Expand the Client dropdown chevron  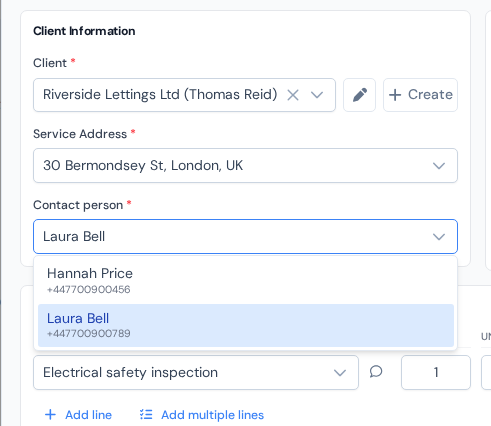[317, 95]
